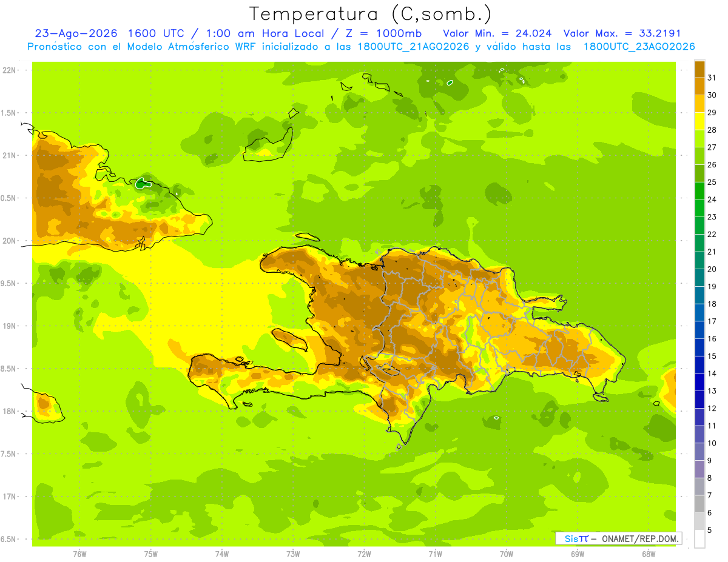Click colorbar value 31

point(712,78)
